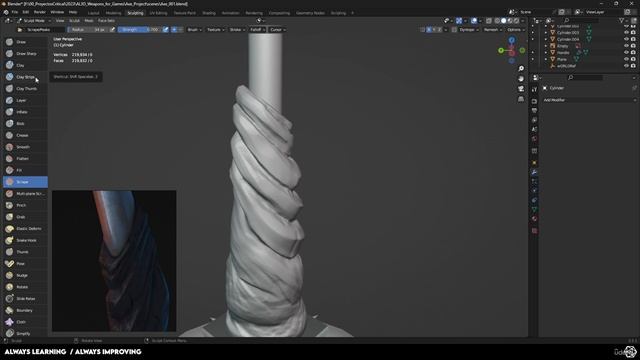
Task: Select the Clay brush
Action: (25, 65)
